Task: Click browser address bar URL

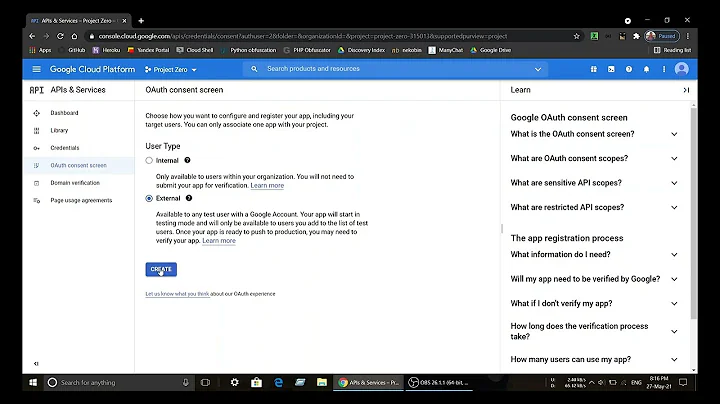Action: 303,36
